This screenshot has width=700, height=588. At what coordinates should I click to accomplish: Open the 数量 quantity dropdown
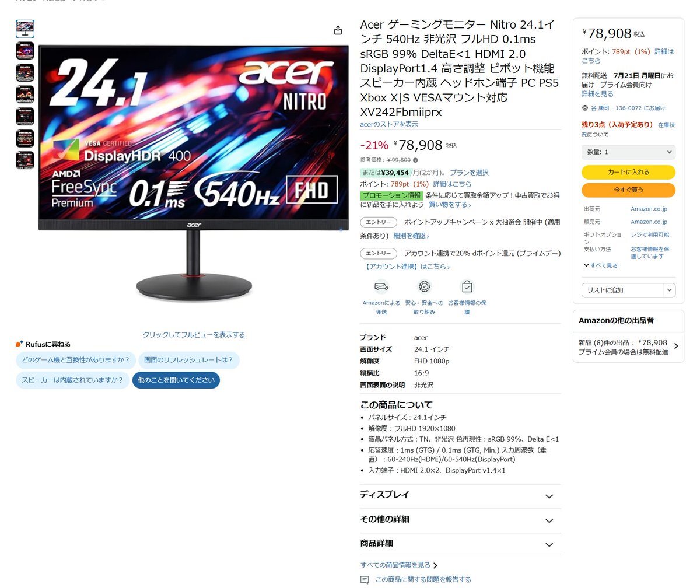pyautogui.click(x=628, y=152)
